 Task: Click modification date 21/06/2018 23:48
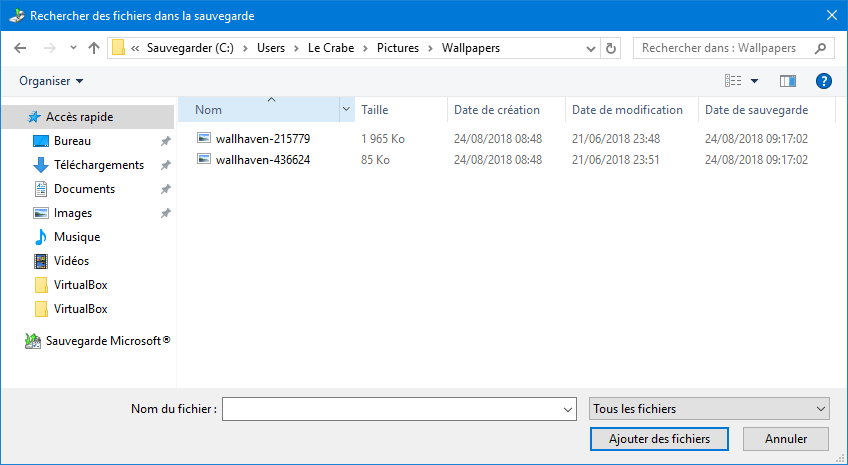point(616,139)
